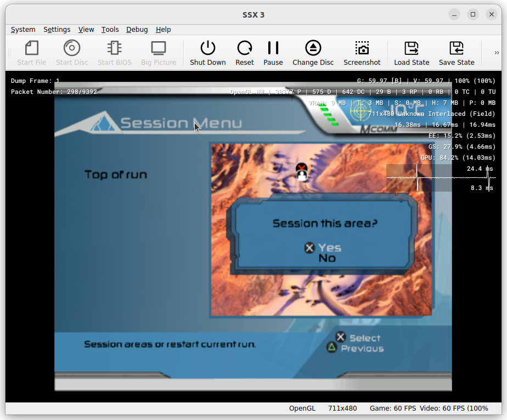Open the Change Disc tool
The width and height of the screenshot is (507, 420).
[x=313, y=52]
